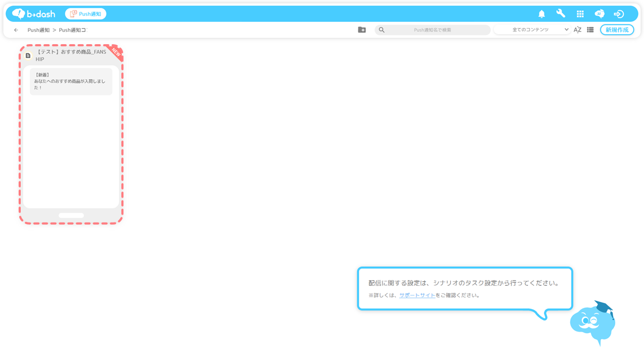This screenshot has width=644, height=362.
Task: Sort contents with the AZ icon
Action: point(577,30)
